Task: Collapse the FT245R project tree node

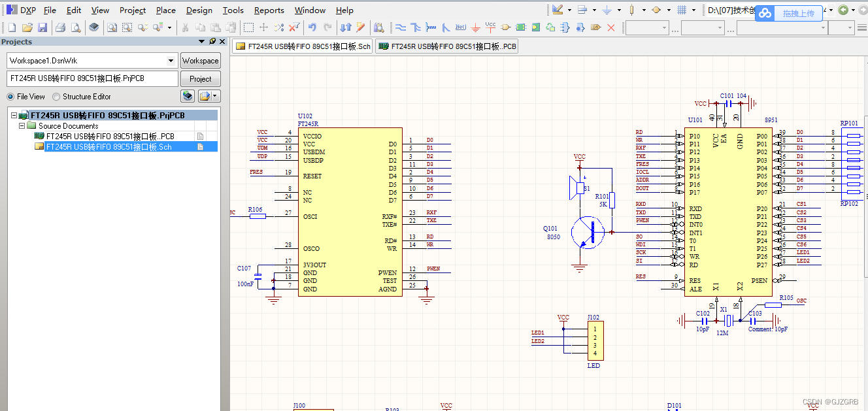Action: coord(14,116)
